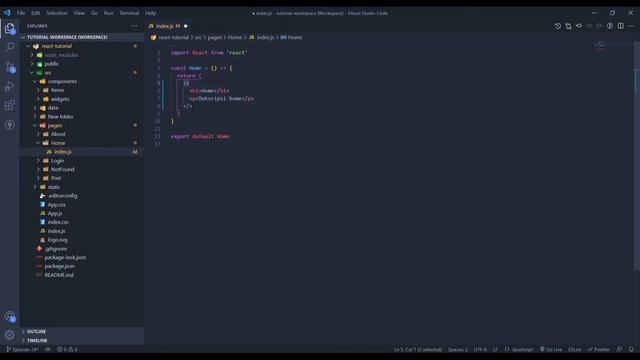Open the View menu
The width and height of the screenshot is (640, 360).
tap(79, 13)
